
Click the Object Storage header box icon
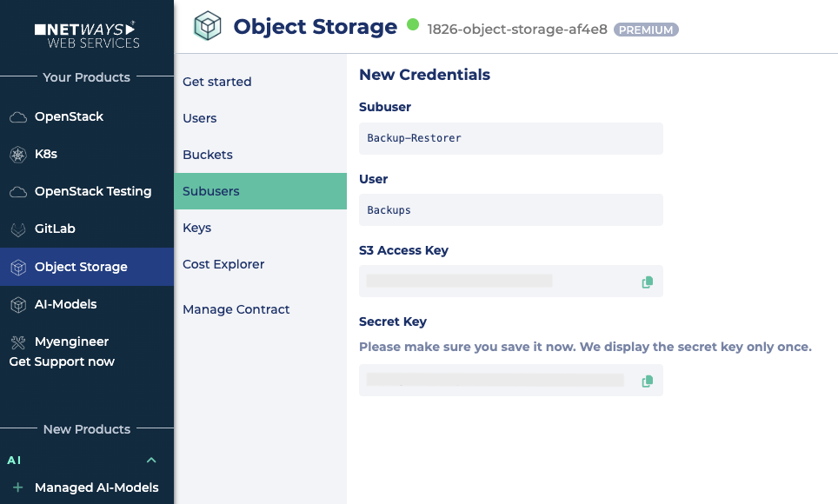pos(207,27)
